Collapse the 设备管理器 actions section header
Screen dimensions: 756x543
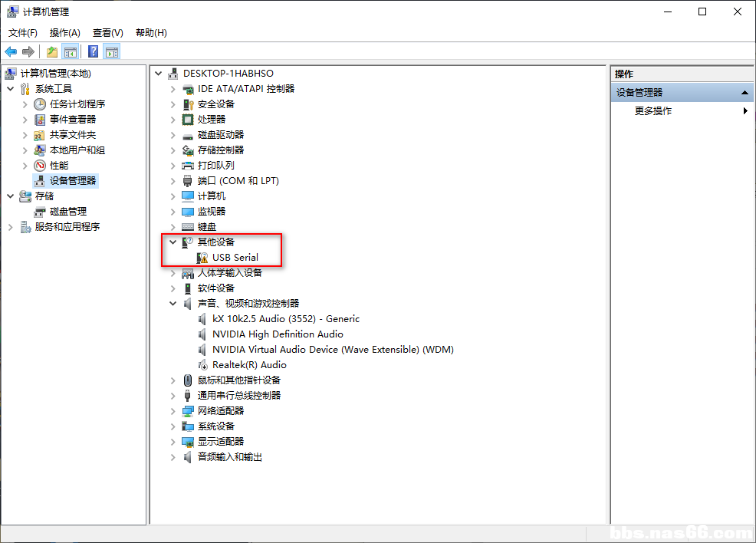click(744, 92)
